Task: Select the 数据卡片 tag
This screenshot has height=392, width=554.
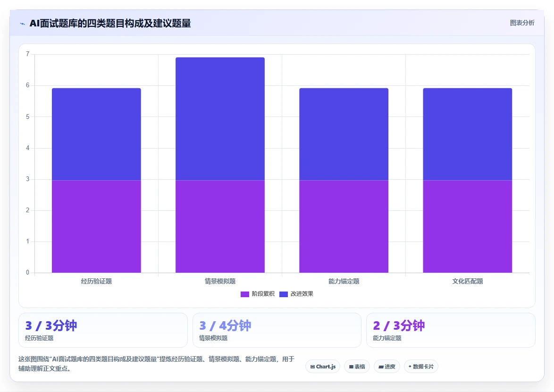Action: point(421,367)
